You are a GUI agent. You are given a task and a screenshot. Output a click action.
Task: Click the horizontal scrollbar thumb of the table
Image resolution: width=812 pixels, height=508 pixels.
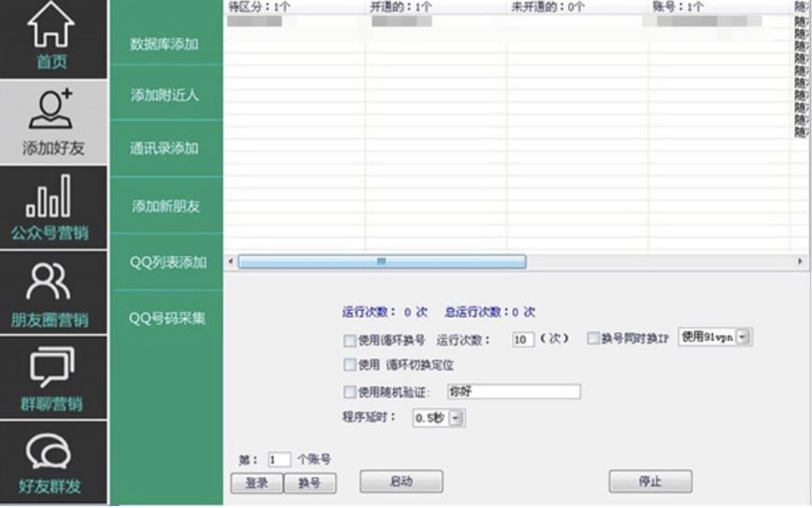(x=382, y=261)
